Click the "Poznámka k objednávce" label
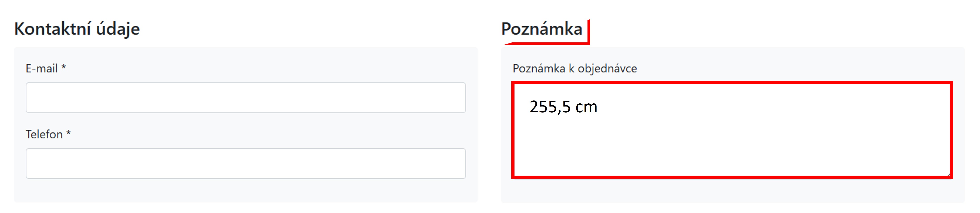Viewport: 980px width, 213px height. pyautogui.click(x=574, y=69)
